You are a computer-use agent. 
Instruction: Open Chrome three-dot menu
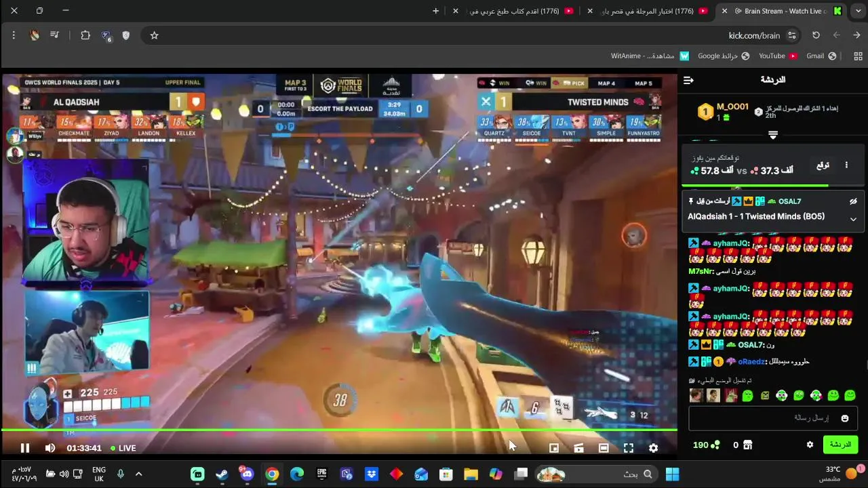(14, 35)
